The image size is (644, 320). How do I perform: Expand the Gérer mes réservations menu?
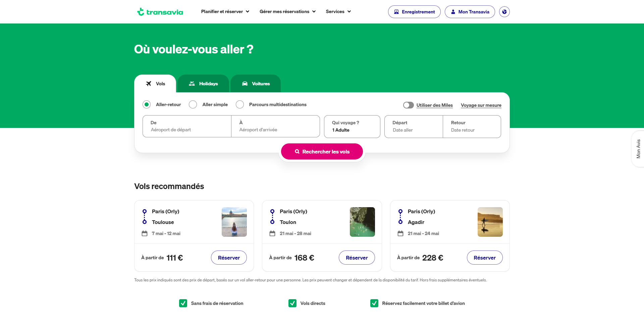tap(287, 11)
